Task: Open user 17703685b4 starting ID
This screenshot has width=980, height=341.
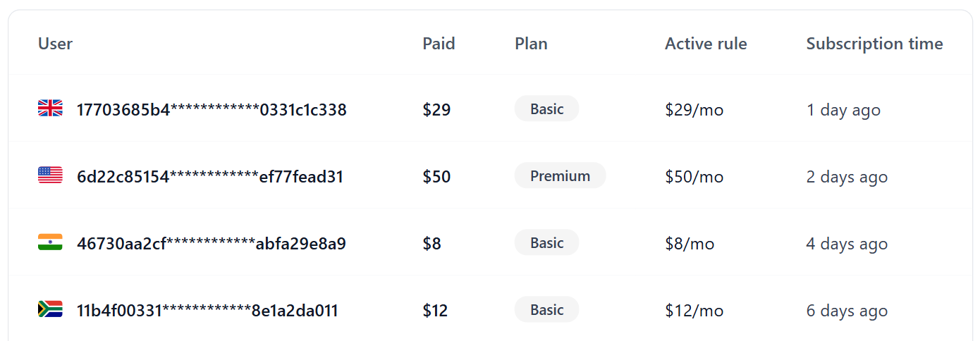Action: [212, 110]
